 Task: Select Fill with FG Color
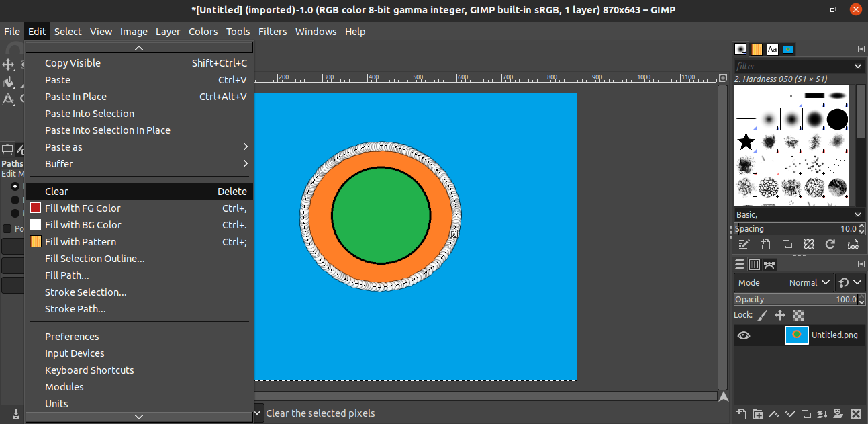pyautogui.click(x=139, y=208)
